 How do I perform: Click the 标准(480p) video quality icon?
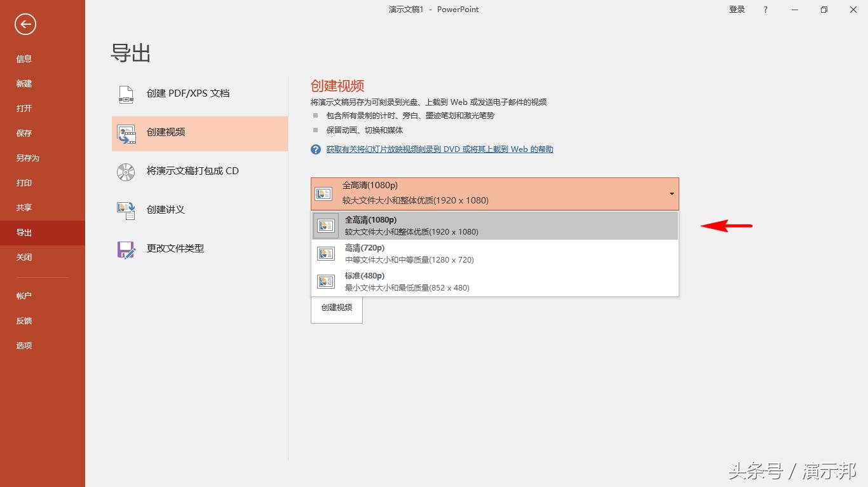pyautogui.click(x=325, y=281)
